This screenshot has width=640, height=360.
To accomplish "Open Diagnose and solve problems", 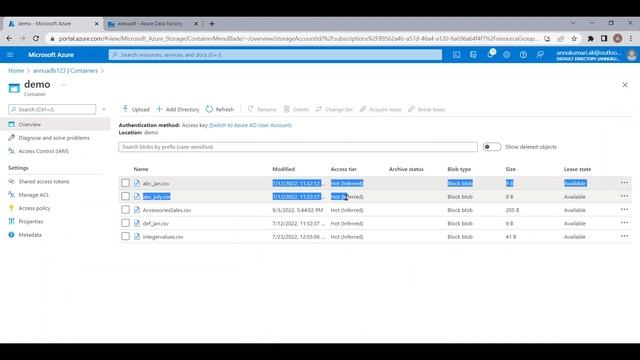I will [x=54, y=138].
